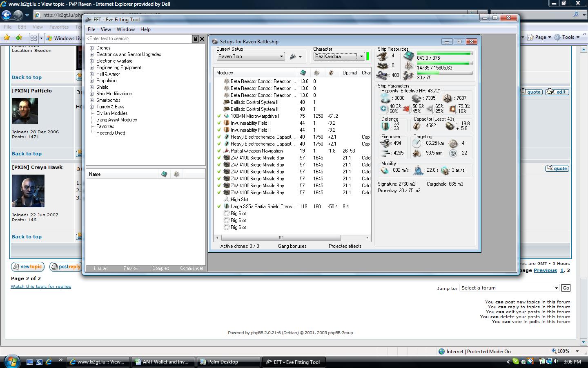Click the CPU usage bar in Ship Resources
The image size is (588, 368).
coord(445,53)
